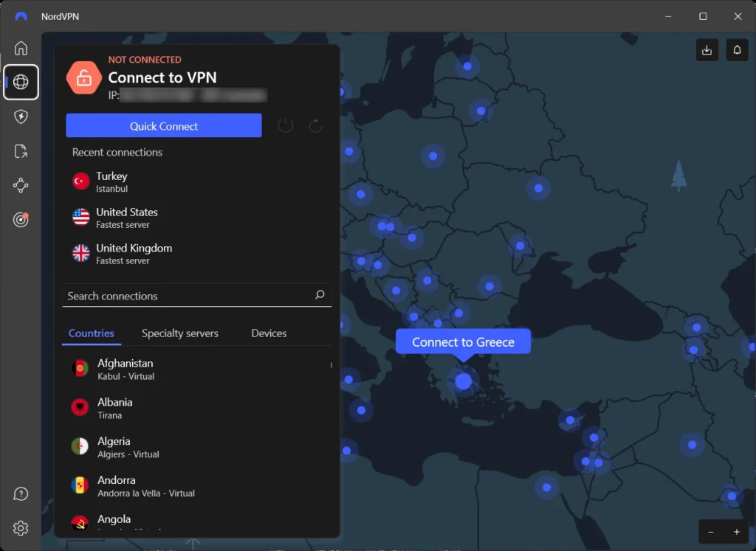This screenshot has width=756, height=551.
Task: Click the United States flag icon
Action: point(81,217)
